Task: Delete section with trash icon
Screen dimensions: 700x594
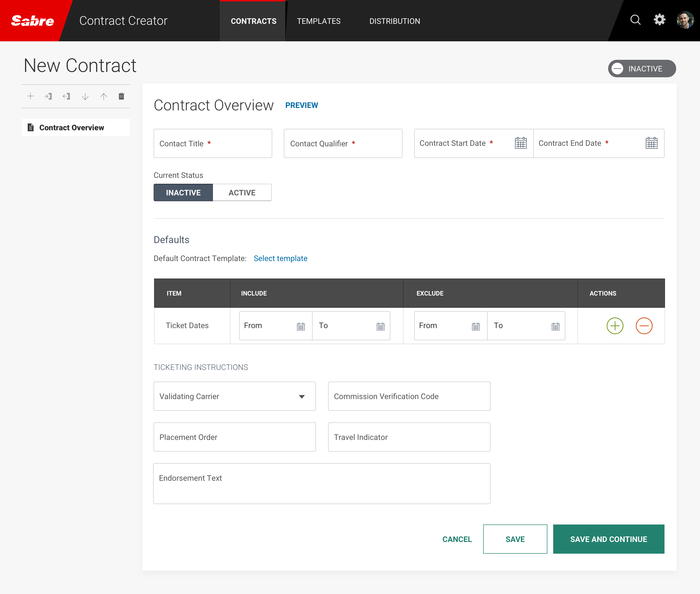Action: coord(122,96)
